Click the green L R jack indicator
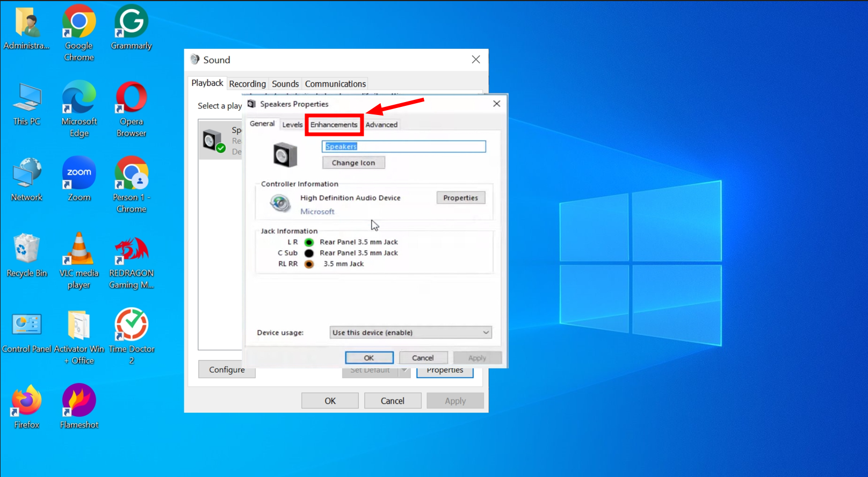The height and width of the screenshot is (477, 868). coord(309,242)
